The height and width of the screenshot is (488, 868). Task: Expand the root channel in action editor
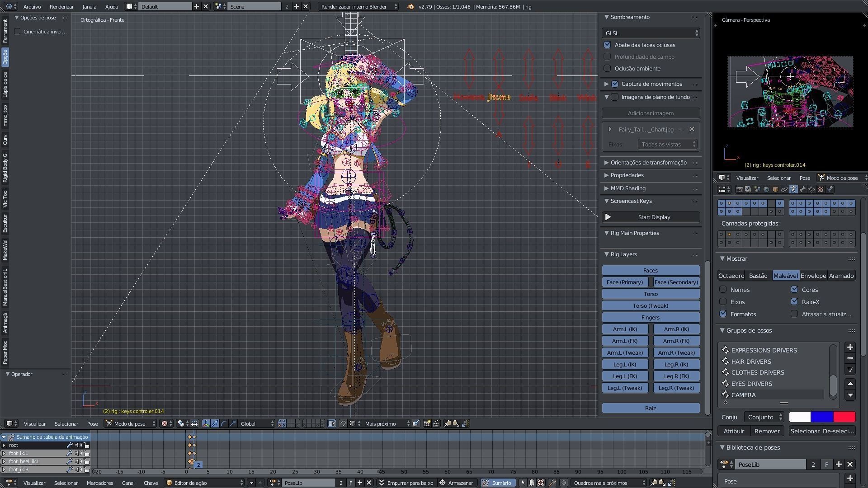pos(4,445)
